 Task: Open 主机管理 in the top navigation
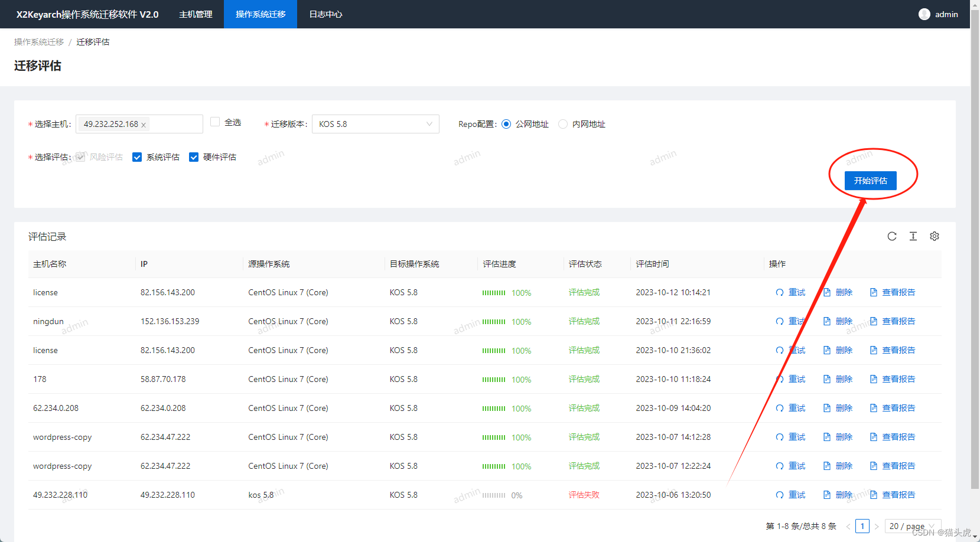[x=196, y=14]
